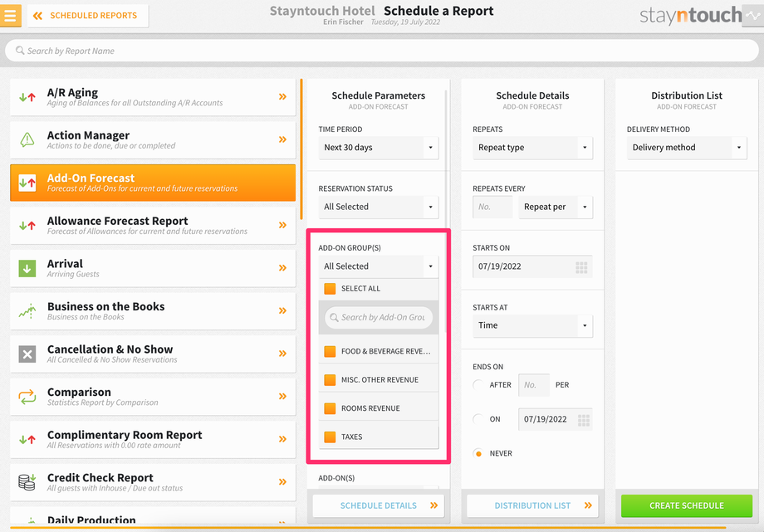Click Complimentary Room Report arrows icon

coord(27,439)
